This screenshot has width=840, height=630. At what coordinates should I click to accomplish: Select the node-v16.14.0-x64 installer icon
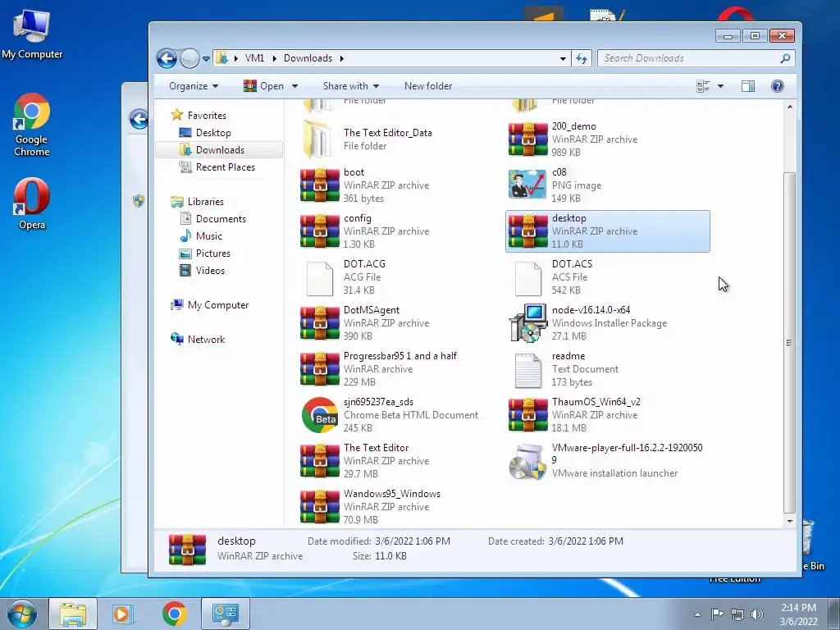(527, 323)
